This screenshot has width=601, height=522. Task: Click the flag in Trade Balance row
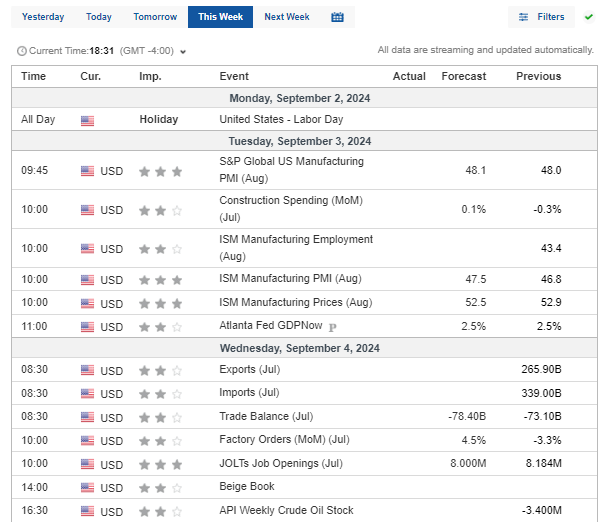87,417
